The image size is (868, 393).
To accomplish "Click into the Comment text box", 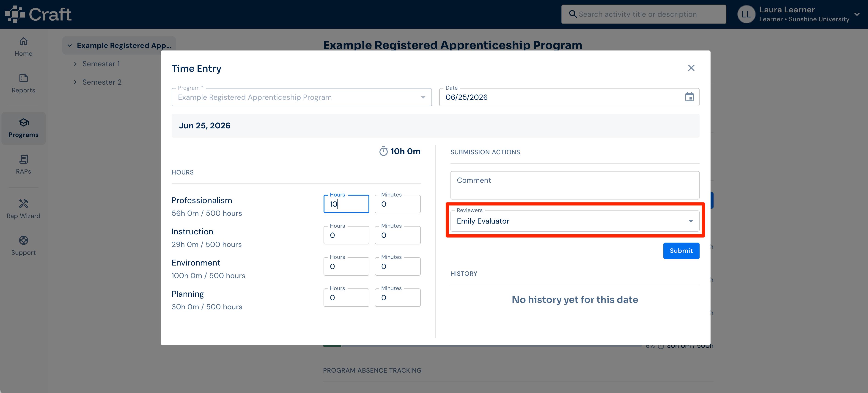I will 574,185.
